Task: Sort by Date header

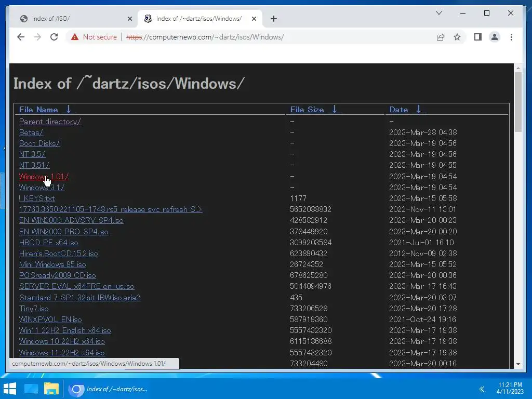Action: (x=398, y=110)
